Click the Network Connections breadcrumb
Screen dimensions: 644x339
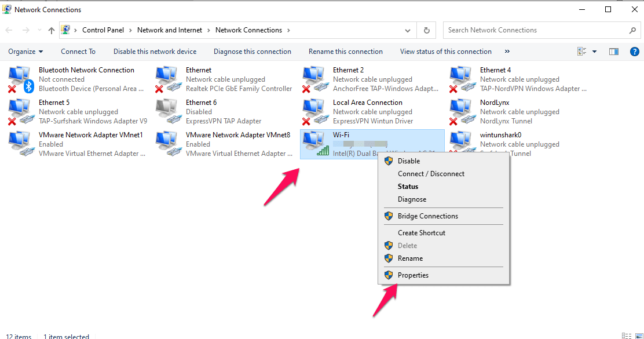248,30
